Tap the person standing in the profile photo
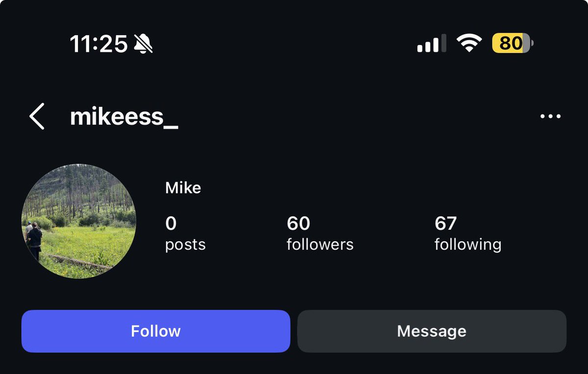Viewport: 588px width, 374px height. click(34, 241)
